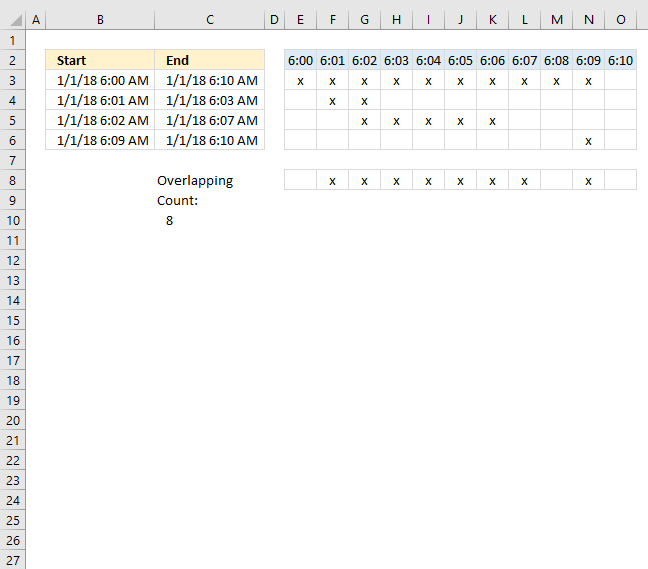Select column C header

tap(210, 19)
